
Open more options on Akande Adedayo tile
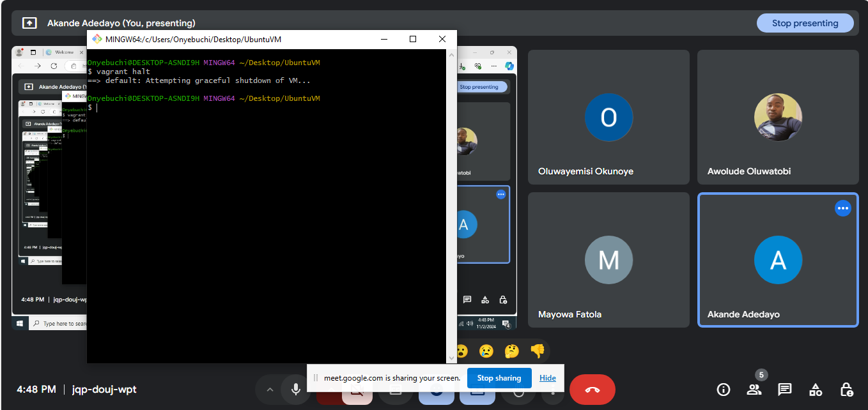[x=842, y=208]
